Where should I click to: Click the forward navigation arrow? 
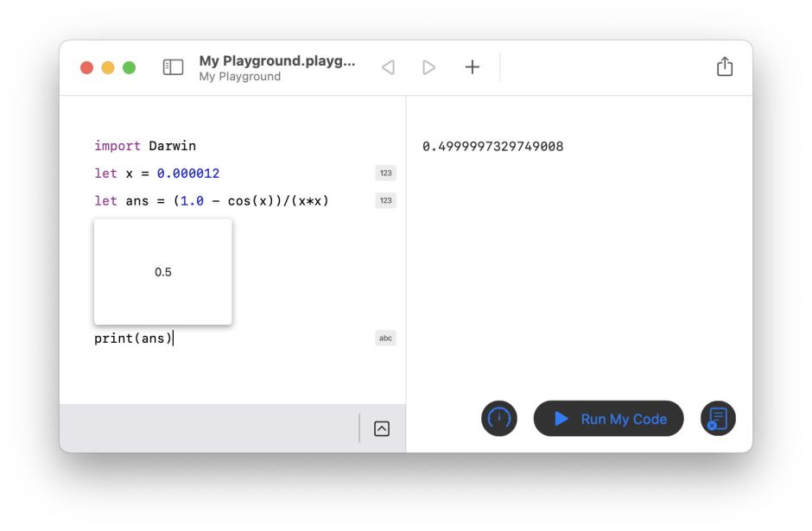click(428, 67)
